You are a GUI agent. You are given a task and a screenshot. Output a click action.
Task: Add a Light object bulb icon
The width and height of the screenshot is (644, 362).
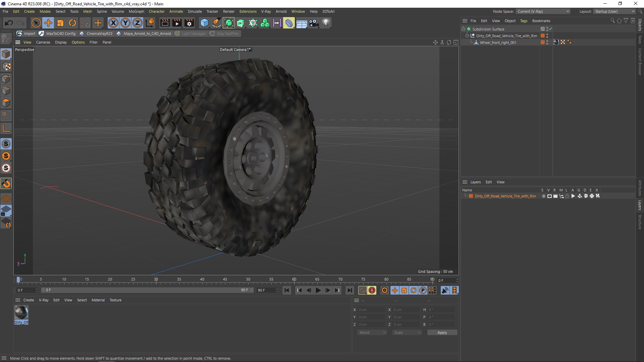tap(326, 23)
